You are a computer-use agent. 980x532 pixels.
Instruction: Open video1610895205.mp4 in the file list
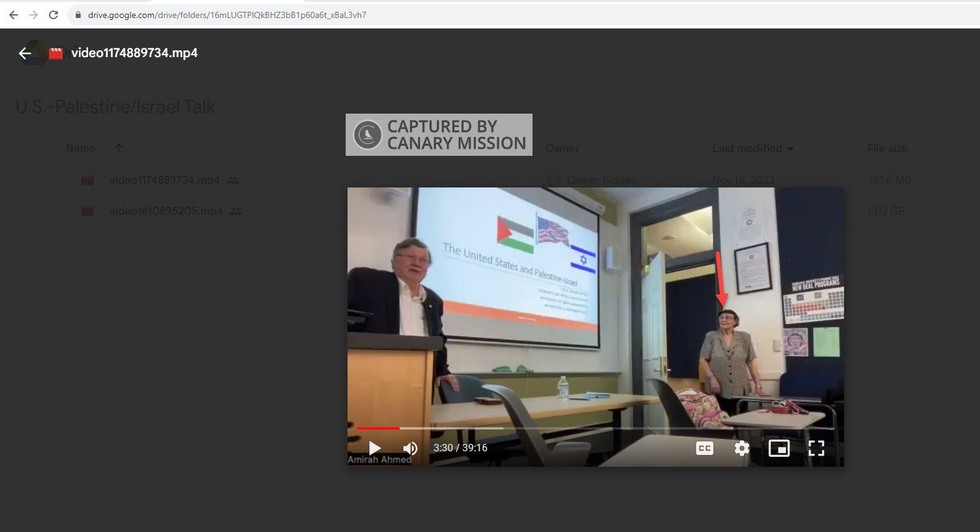pyautogui.click(x=166, y=211)
